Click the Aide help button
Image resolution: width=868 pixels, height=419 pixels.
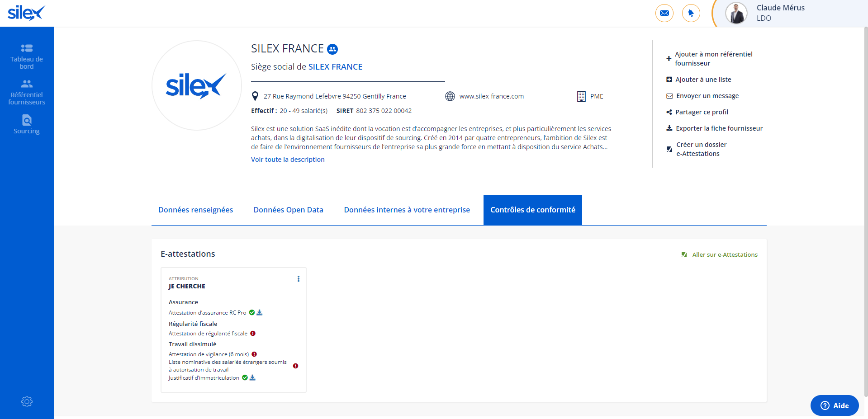[834, 405]
